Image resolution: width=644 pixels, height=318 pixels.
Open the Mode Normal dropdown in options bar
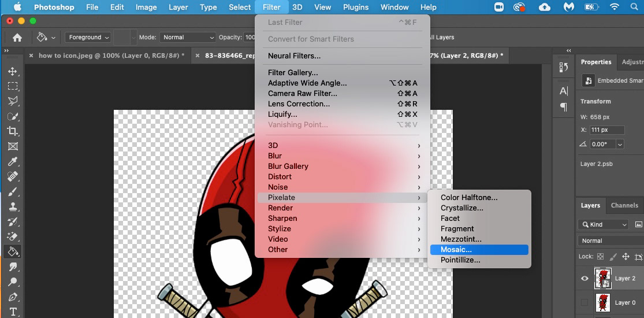[x=188, y=38]
